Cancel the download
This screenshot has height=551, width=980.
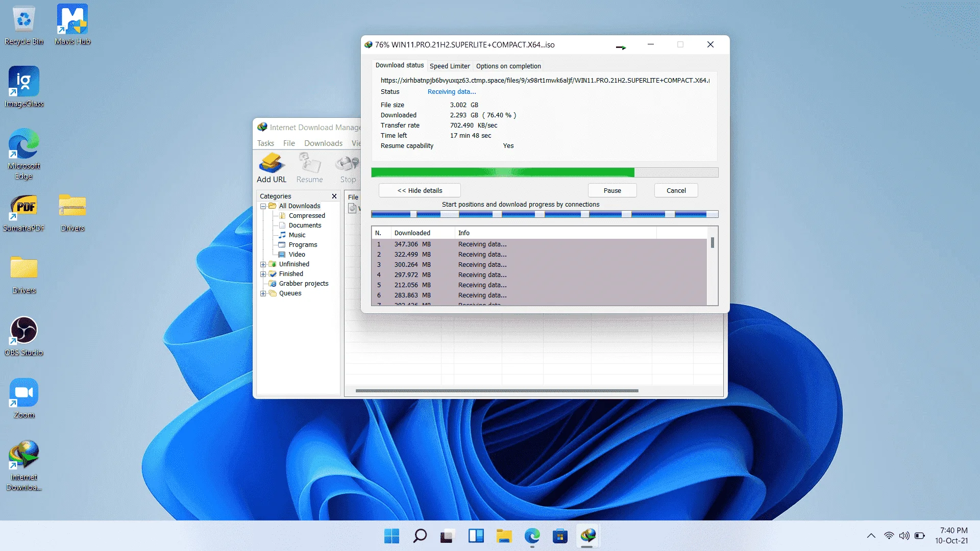click(x=676, y=190)
